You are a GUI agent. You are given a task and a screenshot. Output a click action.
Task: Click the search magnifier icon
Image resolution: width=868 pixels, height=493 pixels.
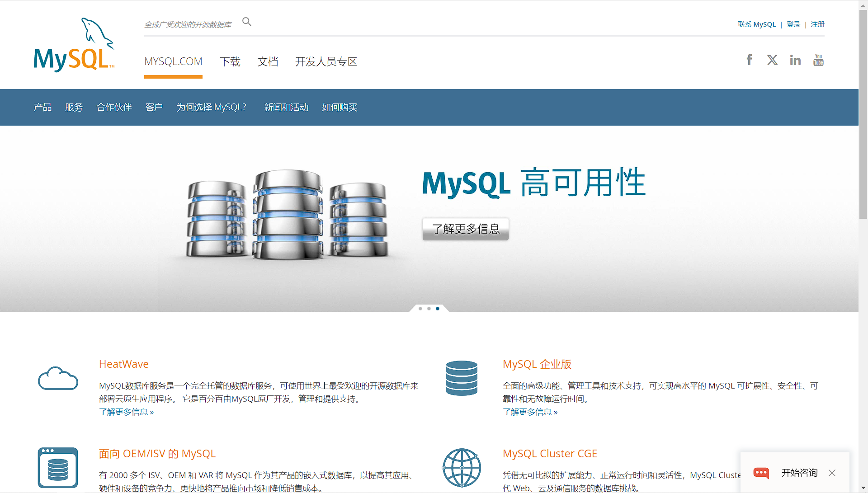[247, 22]
